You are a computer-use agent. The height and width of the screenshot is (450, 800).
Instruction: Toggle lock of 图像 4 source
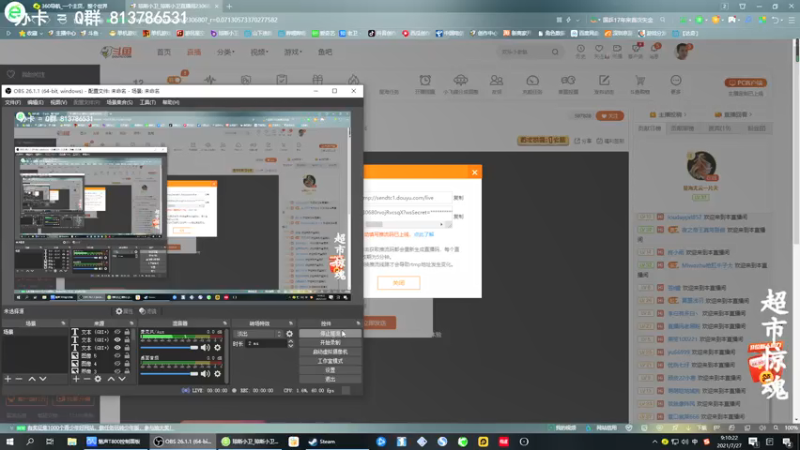(x=127, y=364)
